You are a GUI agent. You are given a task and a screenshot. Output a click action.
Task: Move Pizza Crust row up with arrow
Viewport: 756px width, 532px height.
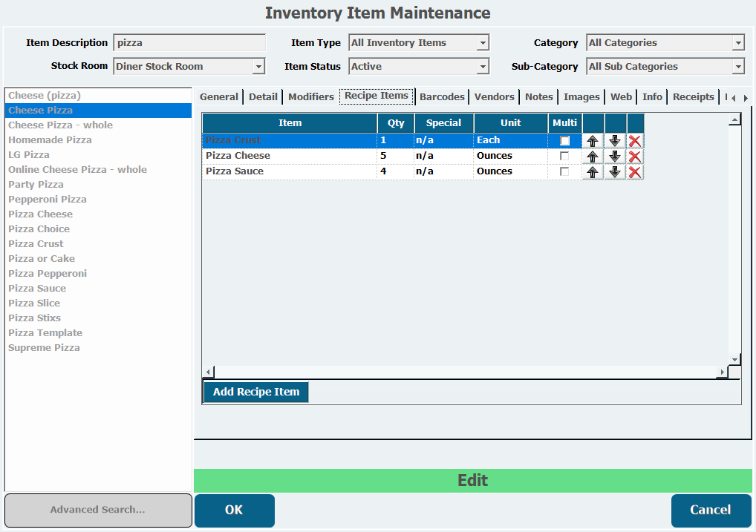593,141
